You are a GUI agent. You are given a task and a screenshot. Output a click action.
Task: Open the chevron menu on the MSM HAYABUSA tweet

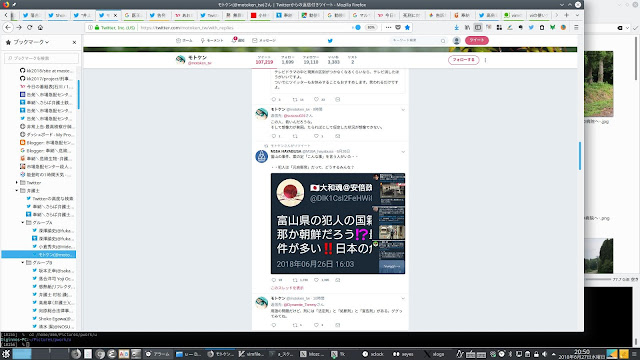tap(403, 151)
